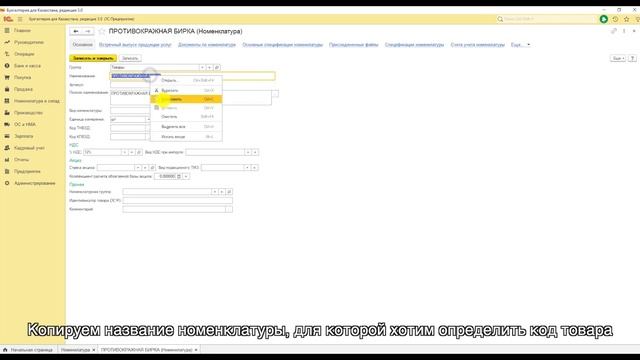Open the Руководителю chart icon in sidebar
Image resolution: width=640 pixels, height=360 pixels.
(x=7, y=42)
